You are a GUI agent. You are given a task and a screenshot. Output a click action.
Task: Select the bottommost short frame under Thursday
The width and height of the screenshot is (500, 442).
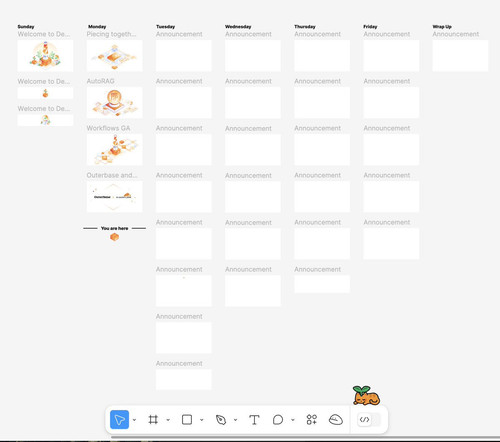(322, 284)
